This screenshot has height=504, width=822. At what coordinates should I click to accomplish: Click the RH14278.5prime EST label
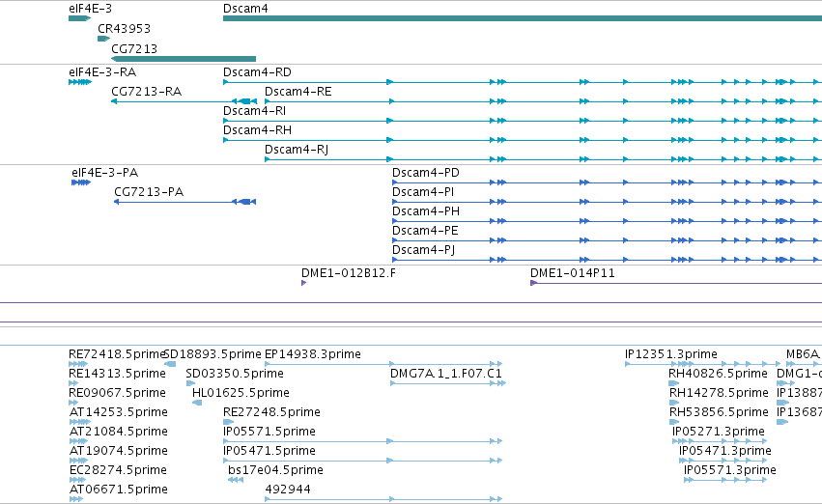pos(719,393)
